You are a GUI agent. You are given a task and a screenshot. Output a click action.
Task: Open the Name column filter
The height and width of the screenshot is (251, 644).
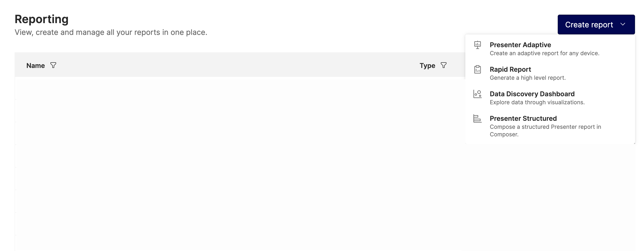click(x=53, y=65)
